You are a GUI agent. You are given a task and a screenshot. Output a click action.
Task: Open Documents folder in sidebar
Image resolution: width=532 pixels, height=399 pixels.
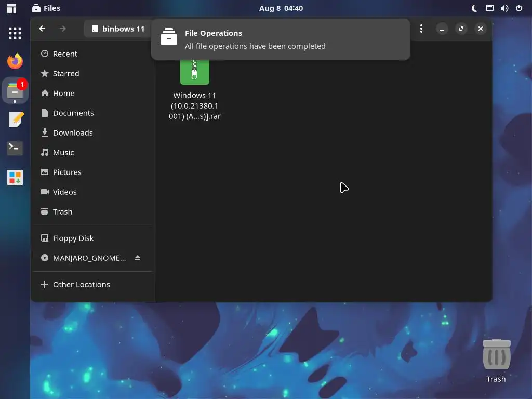click(x=92, y=113)
